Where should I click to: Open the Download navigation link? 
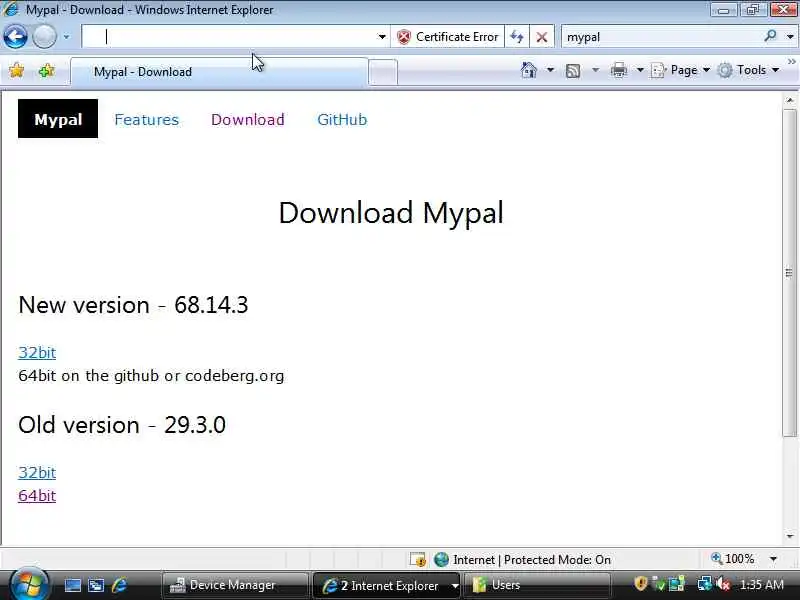(x=248, y=119)
